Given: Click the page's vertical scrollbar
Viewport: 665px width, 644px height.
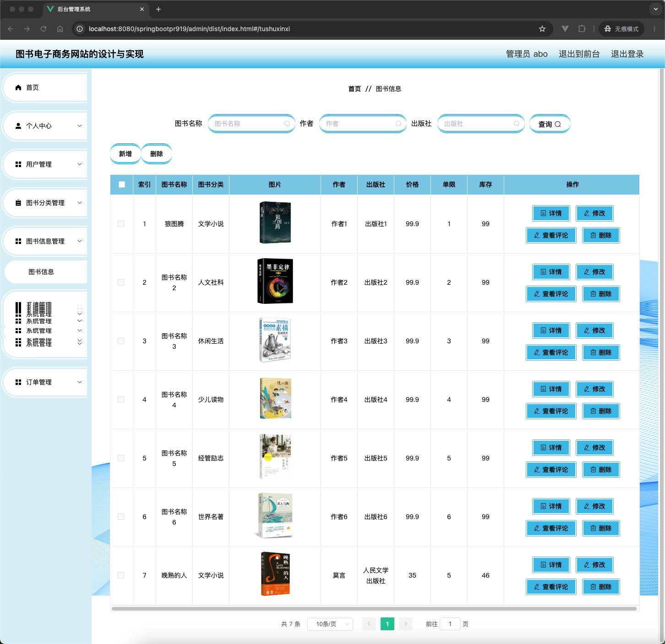Looking at the screenshot, I should 661,355.
